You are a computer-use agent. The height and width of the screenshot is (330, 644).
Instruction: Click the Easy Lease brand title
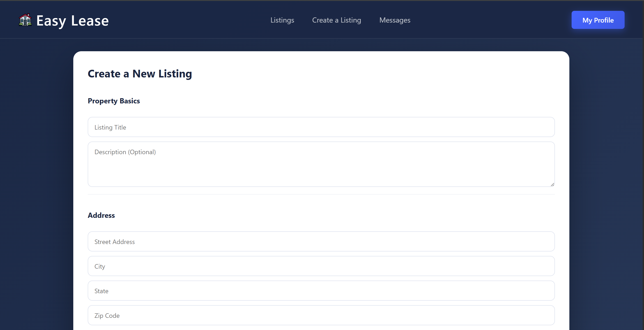click(x=73, y=21)
